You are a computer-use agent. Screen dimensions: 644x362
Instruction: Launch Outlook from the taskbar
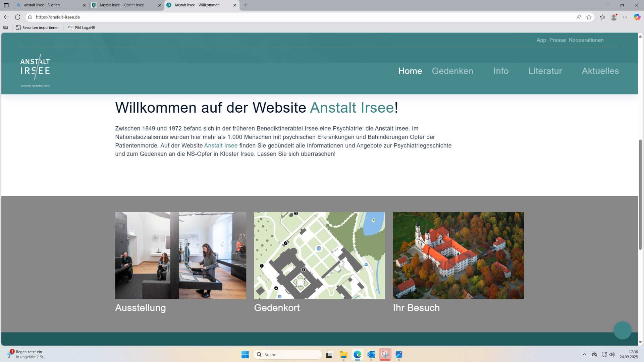(371, 355)
